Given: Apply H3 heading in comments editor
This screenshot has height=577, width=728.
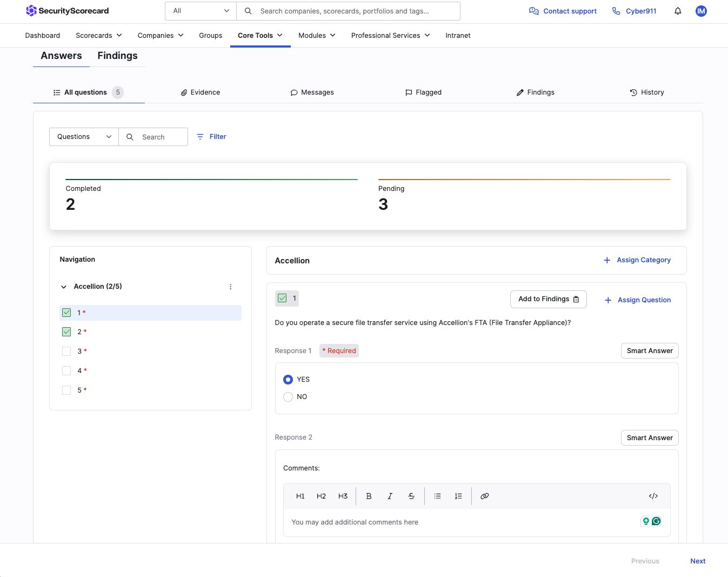Looking at the screenshot, I should point(343,496).
